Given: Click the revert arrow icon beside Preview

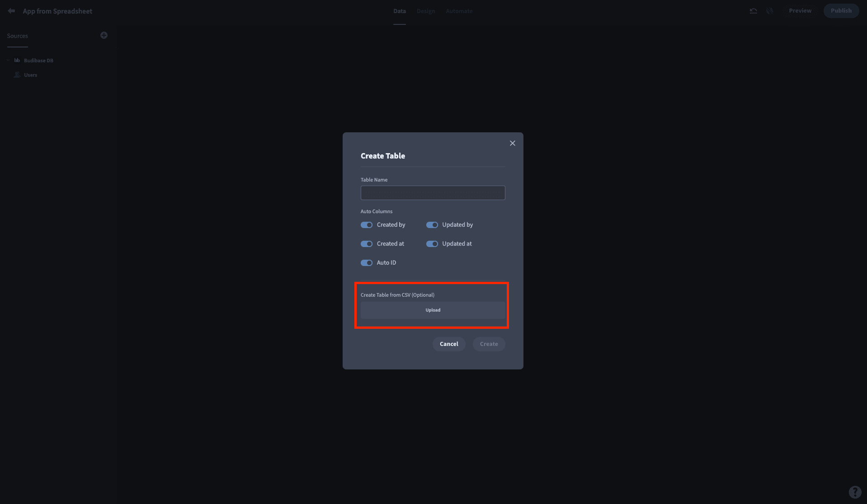Looking at the screenshot, I should coord(753,11).
